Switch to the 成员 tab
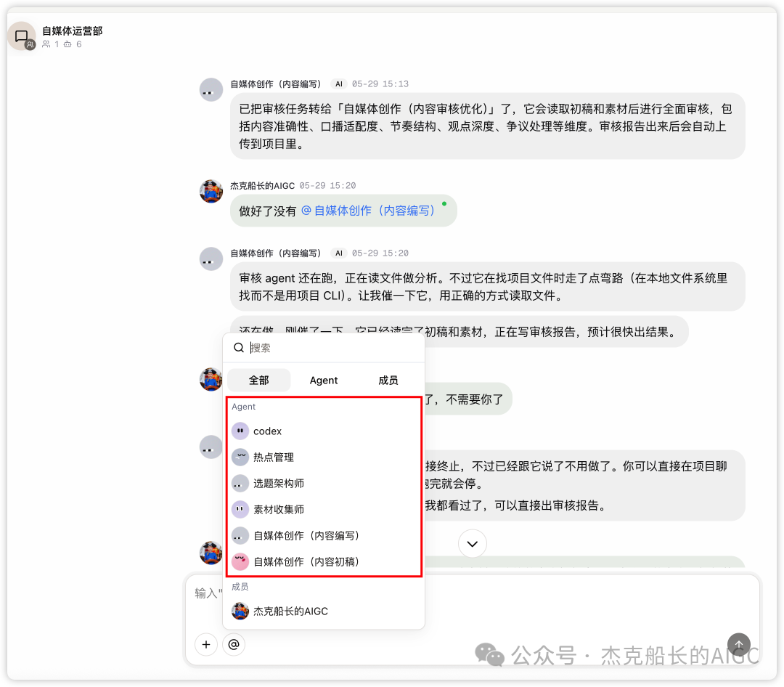Screen dimensions: 784x687 click(388, 381)
